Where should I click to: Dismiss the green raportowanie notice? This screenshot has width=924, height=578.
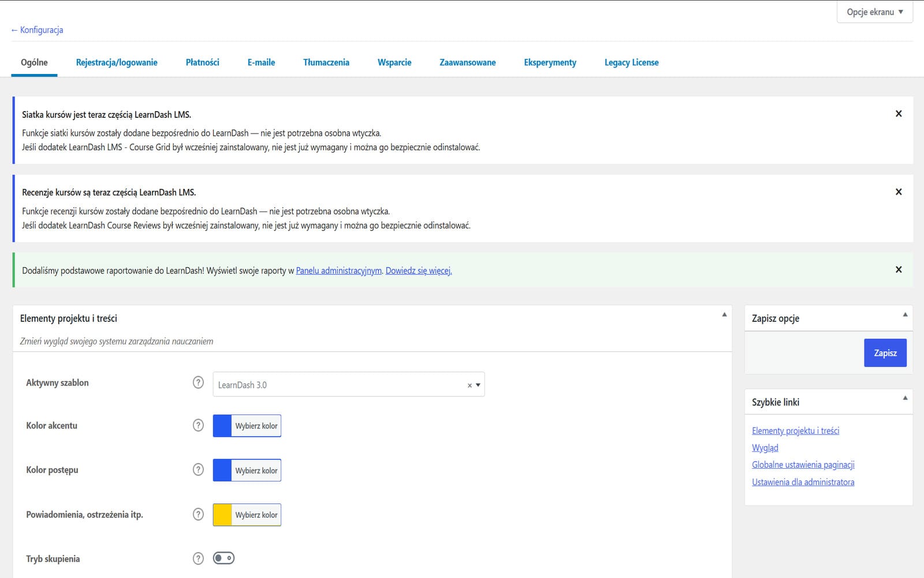click(x=899, y=269)
